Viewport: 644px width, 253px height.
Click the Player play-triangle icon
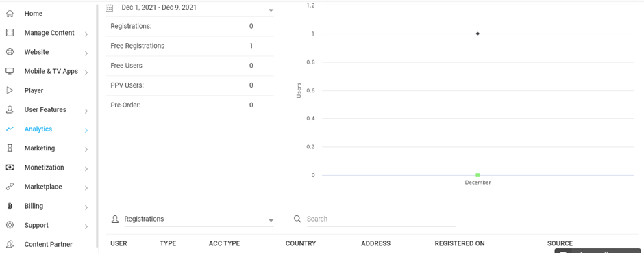tap(10, 90)
